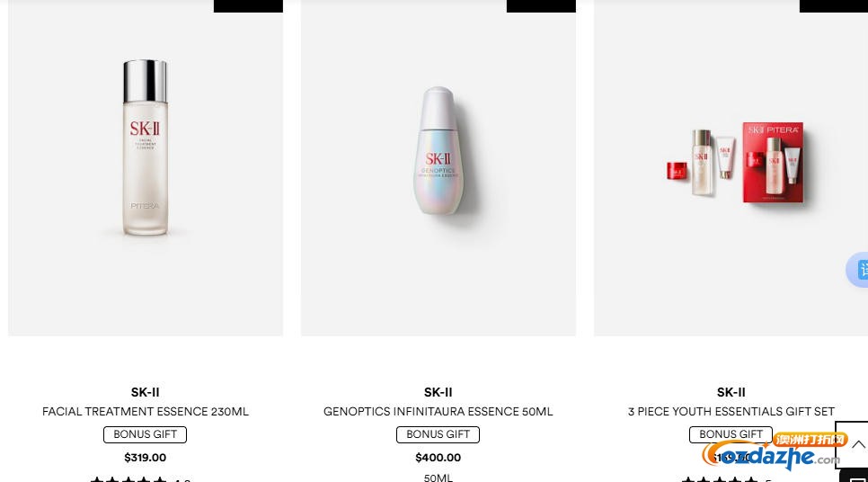
Task: Click the $400.00 price text
Action: coord(438,458)
